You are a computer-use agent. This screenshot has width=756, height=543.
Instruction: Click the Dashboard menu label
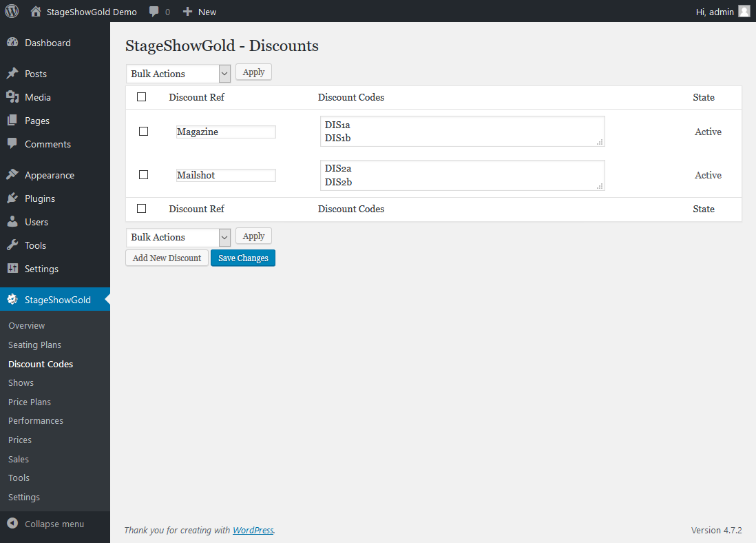[x=48, y=43]
